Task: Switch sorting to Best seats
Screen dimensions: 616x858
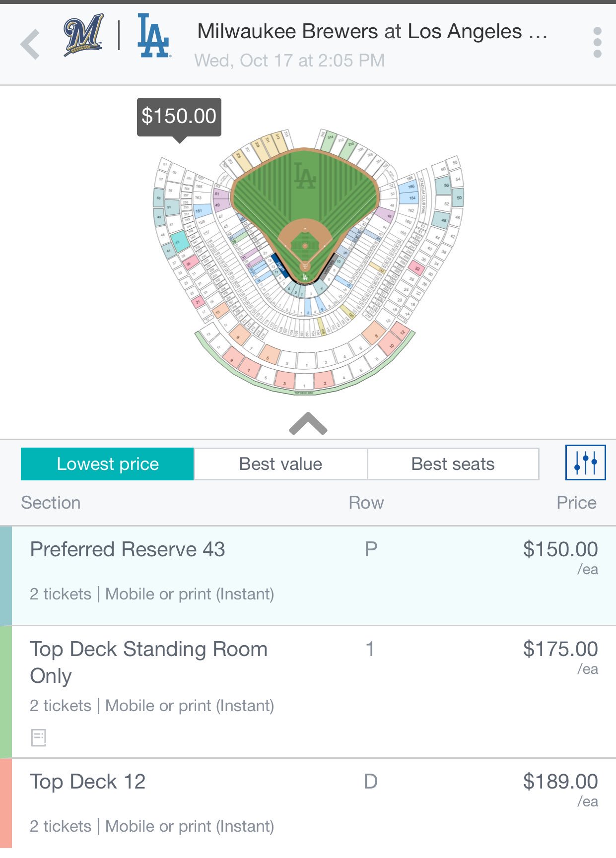Action: point(453,464)
